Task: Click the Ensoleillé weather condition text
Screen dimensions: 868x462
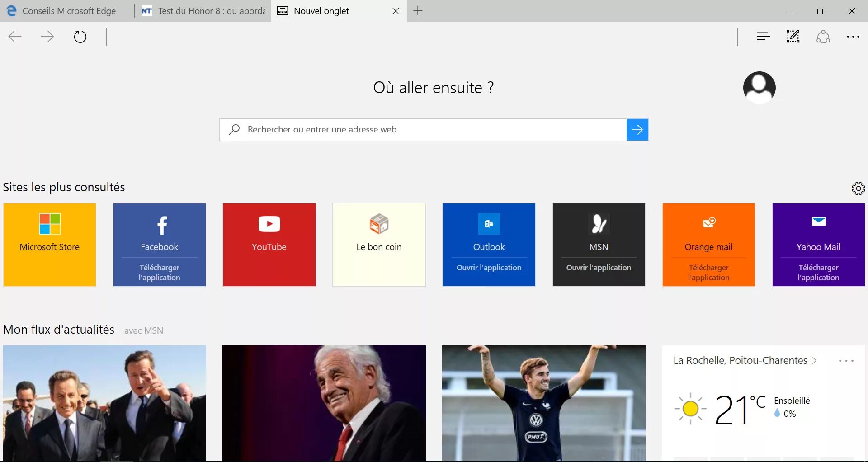Action: click(x=792, y=401)
